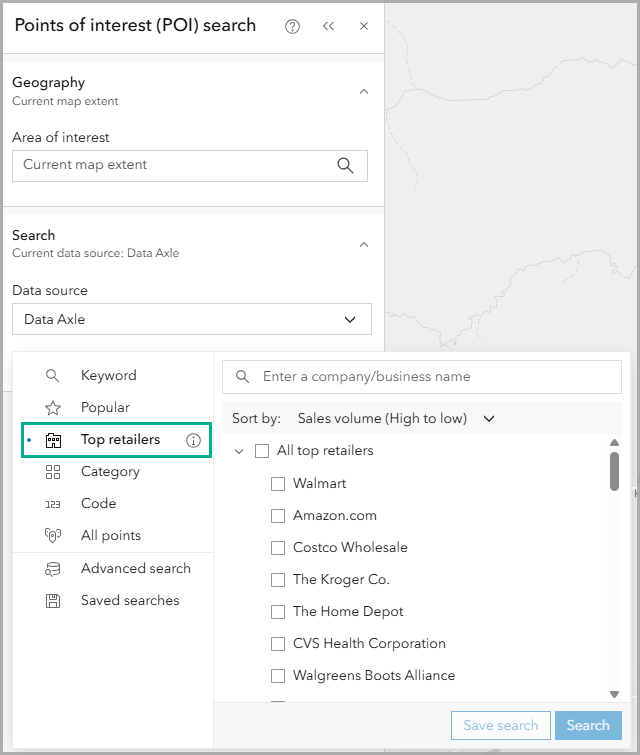Click the Search button
Screen dimensions: 640x755
[x=588, y=725]
